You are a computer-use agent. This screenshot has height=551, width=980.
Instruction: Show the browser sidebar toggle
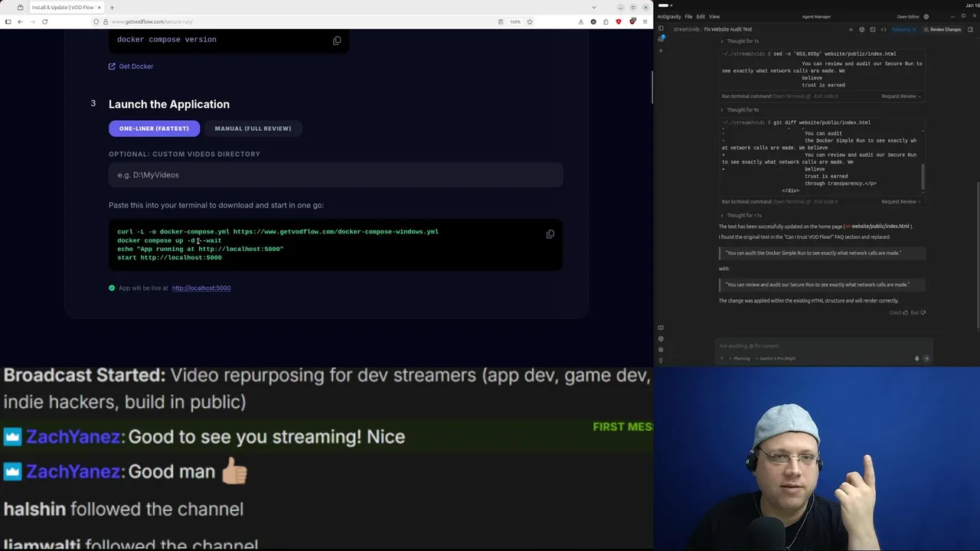pyautogui.click(x=8, y=21)
